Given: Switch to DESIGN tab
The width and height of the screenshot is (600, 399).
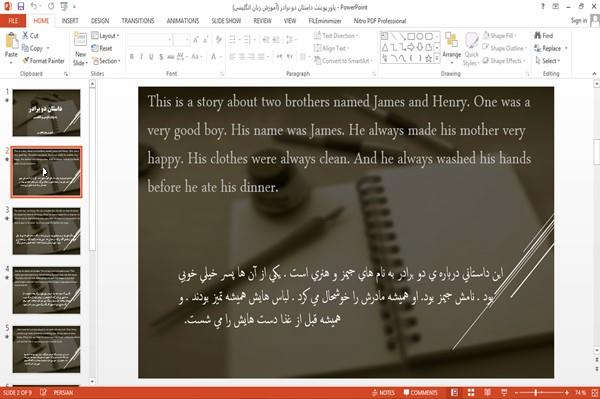Looking at the screenshot, I should tap(100, 21).
